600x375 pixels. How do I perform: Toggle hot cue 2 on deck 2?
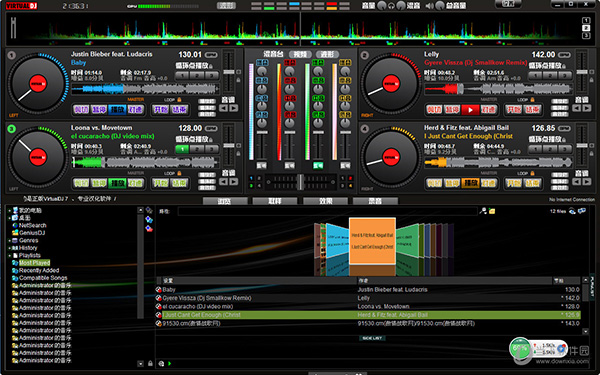click(x=550, y=76)
